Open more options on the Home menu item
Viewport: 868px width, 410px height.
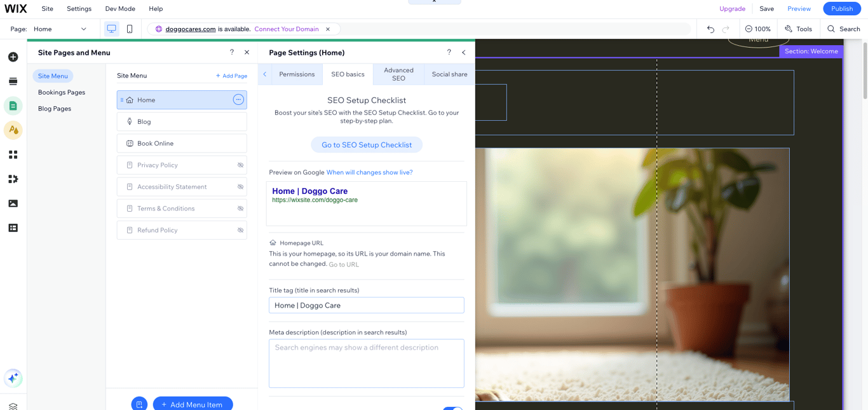point(238,99)
